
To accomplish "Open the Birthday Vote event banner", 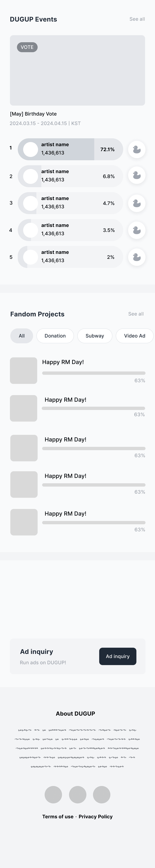I will (x=77, y=70).
